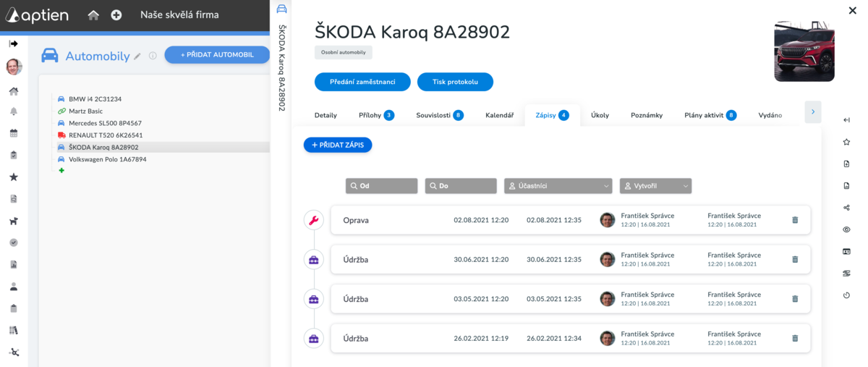Select Martz Basic in the list

pos(85,111)
